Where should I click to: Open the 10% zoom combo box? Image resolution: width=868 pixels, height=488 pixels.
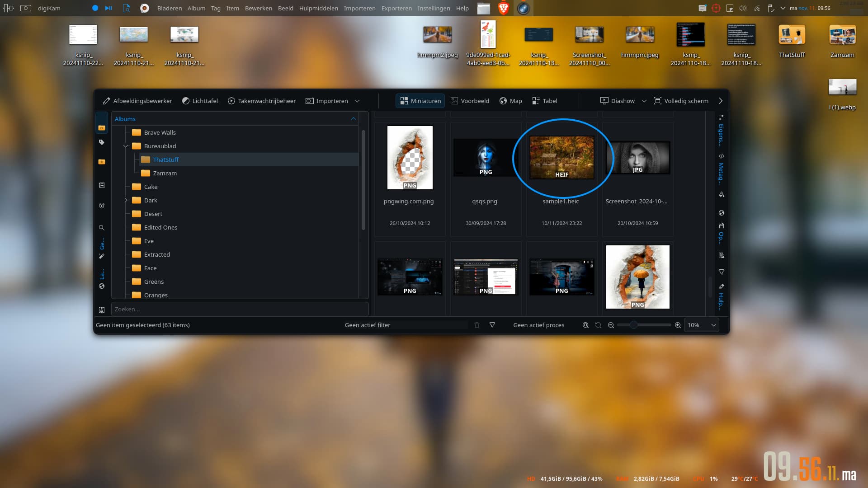coord(702,325)
